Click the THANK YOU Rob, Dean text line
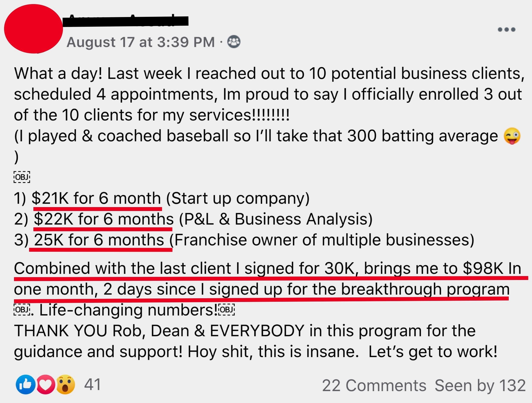Screen dimensions: 532x403 point(245,331)
